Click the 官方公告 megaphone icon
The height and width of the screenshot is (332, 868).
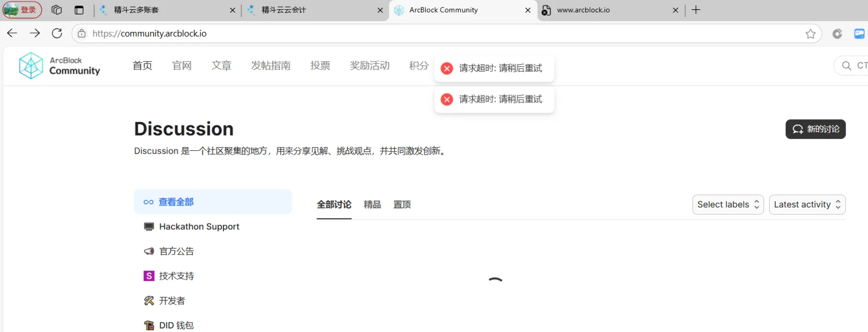point(149,251)
